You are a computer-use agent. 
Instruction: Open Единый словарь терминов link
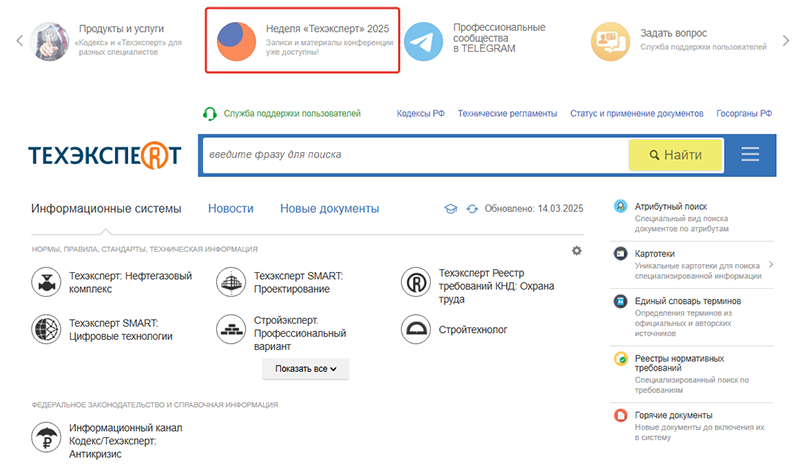coord(688,301)
